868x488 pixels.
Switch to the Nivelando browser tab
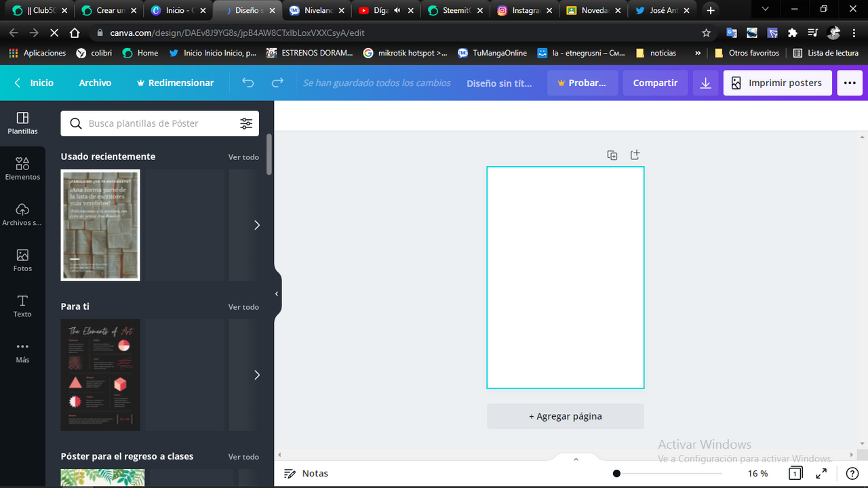pyautogui.click(x=317, y=10)
